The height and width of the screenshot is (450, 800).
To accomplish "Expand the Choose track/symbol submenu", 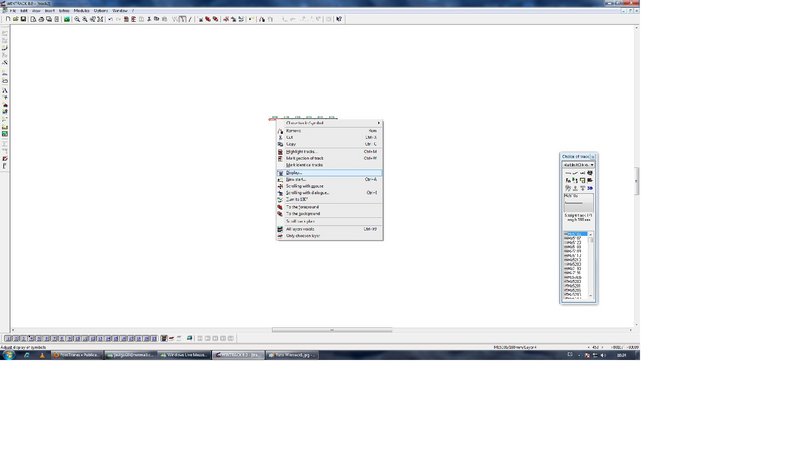I will 330,123.
